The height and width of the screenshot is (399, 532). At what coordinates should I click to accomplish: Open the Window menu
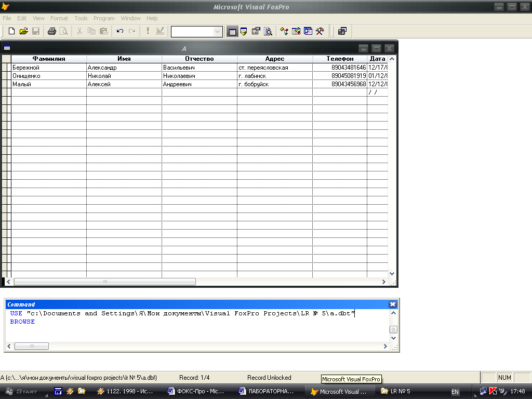pyautogui.click(x=130, y=18)
